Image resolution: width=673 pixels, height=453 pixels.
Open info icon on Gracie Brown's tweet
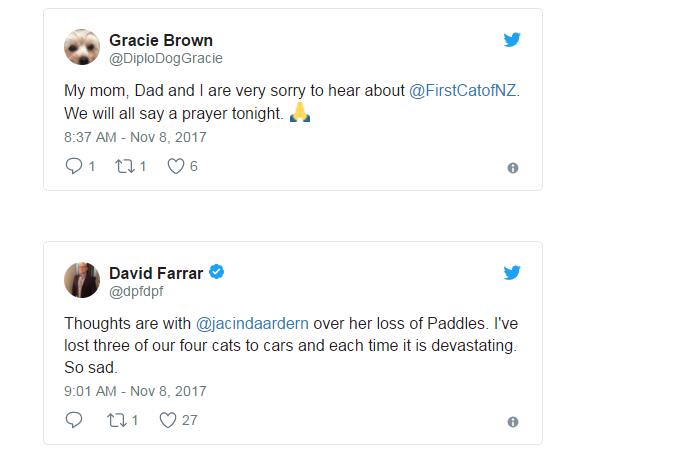(x=513, y=168)
